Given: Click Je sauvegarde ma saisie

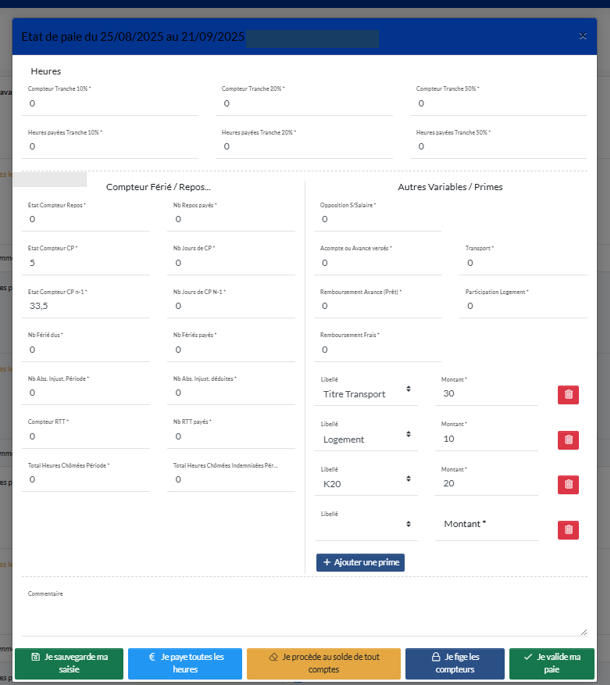Looking at the screenshot, I should coord(69,663).
